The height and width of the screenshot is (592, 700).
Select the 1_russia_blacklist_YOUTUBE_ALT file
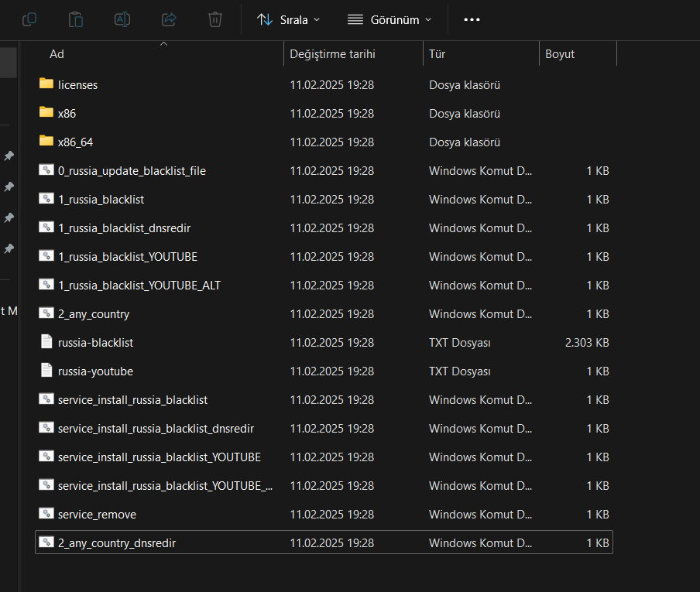[139, 286]
